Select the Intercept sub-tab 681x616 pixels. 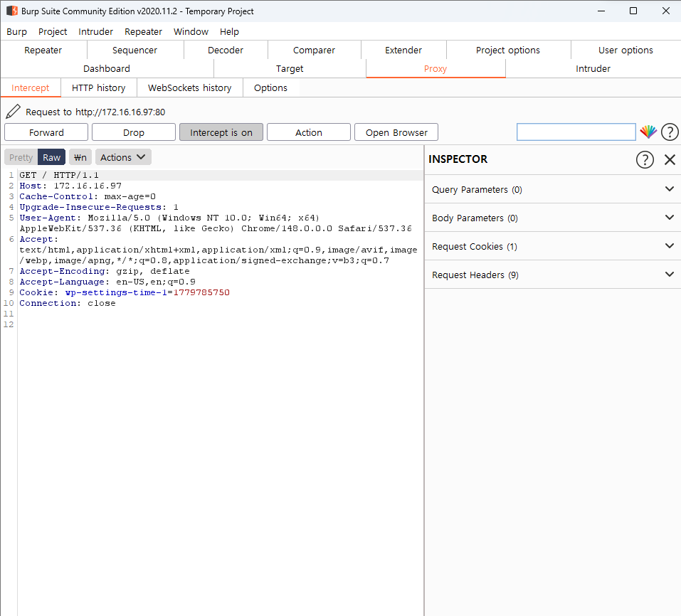point(31,87)
